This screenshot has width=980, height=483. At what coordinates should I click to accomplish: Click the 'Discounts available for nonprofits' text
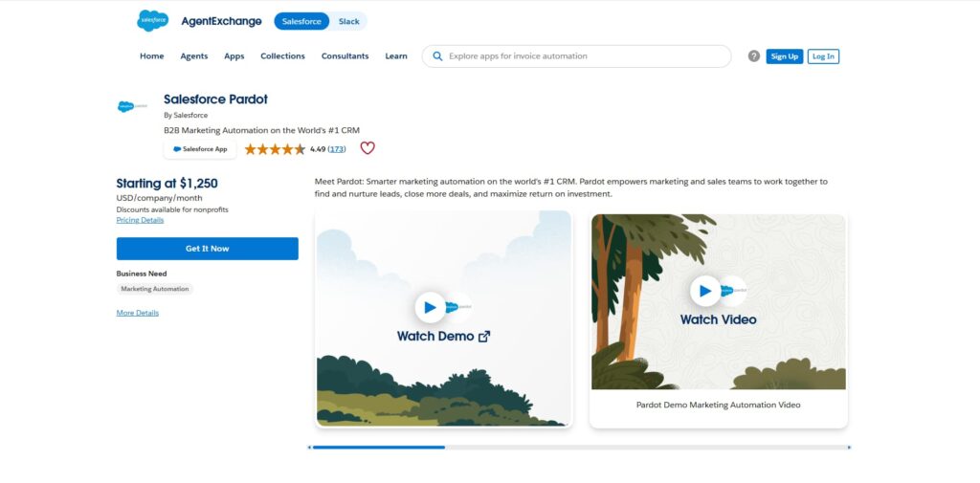(172, 210)
